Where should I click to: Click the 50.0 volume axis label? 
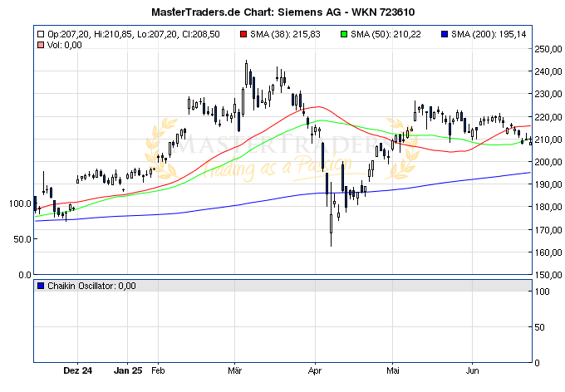(x=22, y=239)
